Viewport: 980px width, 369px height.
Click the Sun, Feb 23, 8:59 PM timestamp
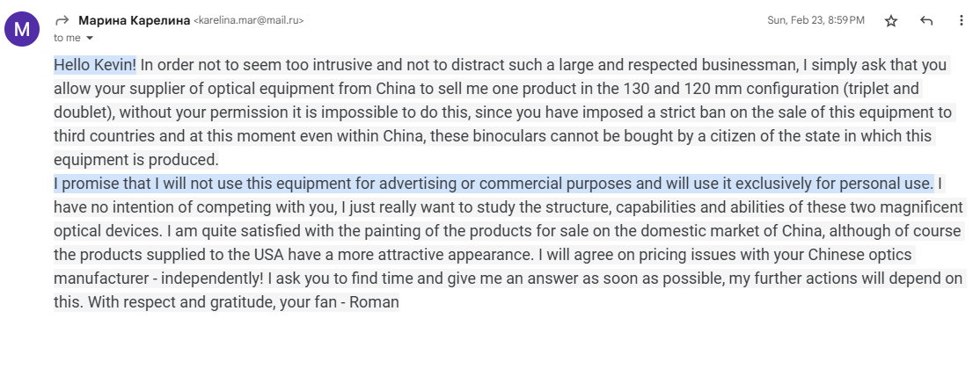coord(815,20)
